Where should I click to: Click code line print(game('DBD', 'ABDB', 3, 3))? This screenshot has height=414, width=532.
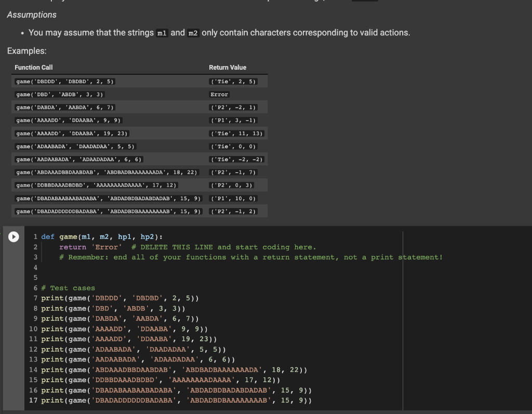point(113,308)
